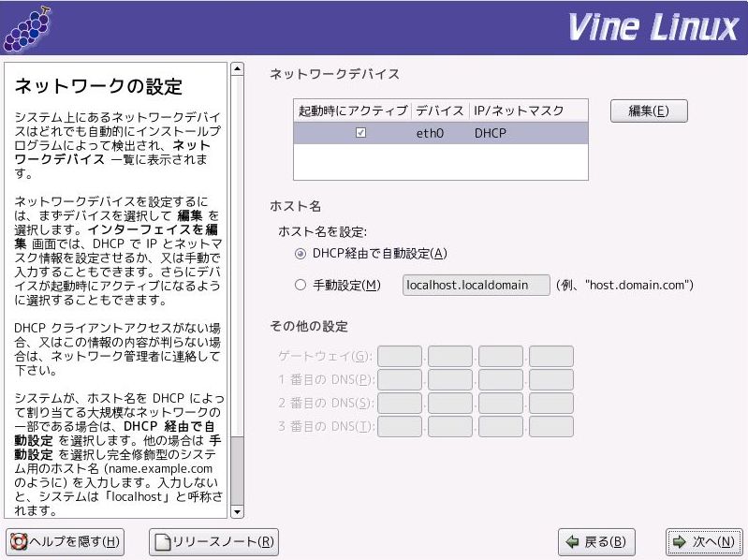Screen dimensions: 748x560
Task: Toggle the eth0 active-on-boot checkbox
Action: [360, 133]
